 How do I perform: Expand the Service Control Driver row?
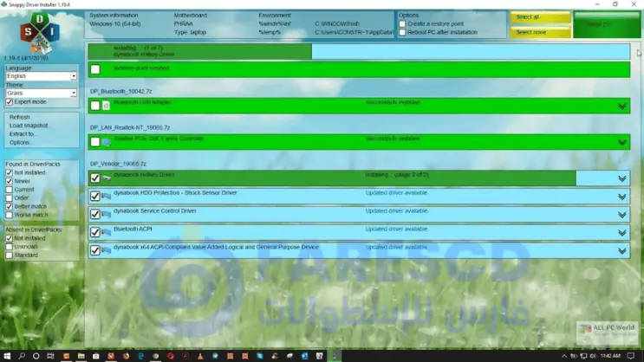click(x=621, y=215)
